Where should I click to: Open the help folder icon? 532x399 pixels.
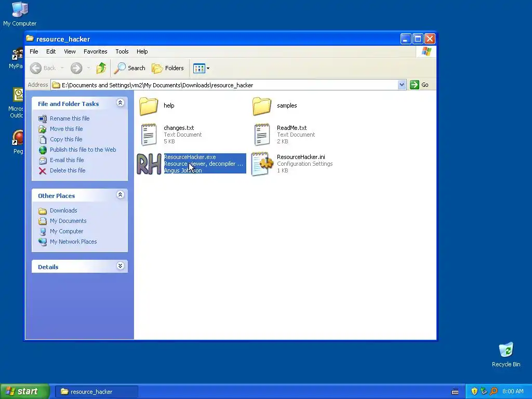click(x=149, y=106)
